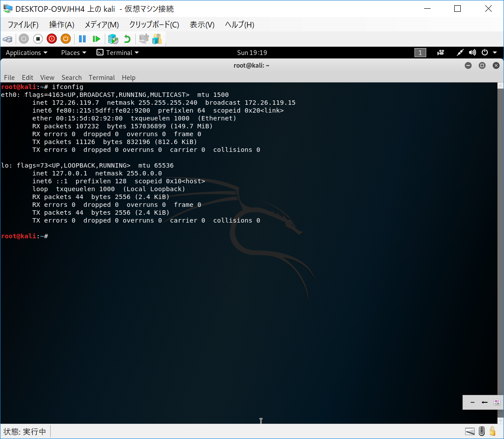Viewport: 504px width, 439px height.
Task: Click the green Revert arrow icon
Action: coord(127,39)
